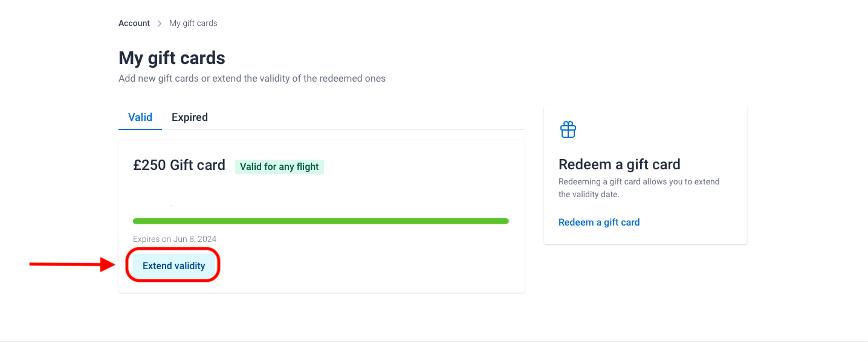
Task: Open the blue Redeem a gift card link
Action: pyautogui.click(x=599, y=223)
